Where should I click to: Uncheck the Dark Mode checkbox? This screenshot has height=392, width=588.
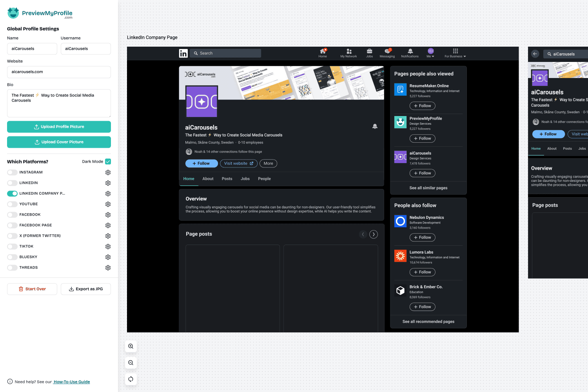(x=108, y=162)
